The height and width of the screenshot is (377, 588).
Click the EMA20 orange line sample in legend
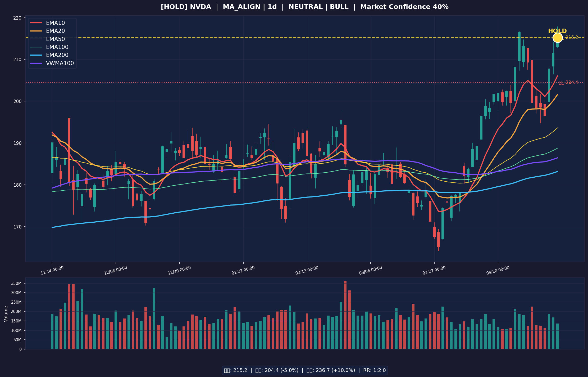click(36, 31)
